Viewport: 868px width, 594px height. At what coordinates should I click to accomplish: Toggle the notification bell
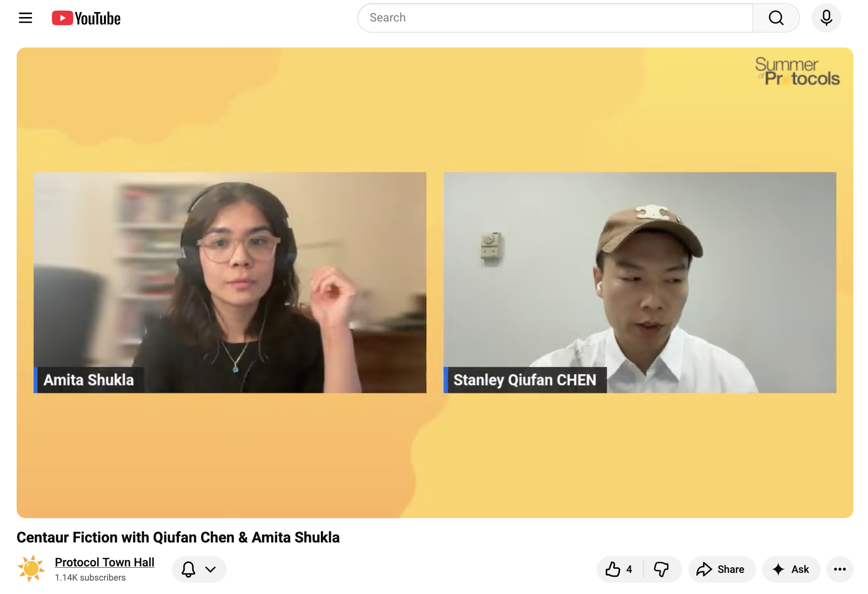[189, 569]
